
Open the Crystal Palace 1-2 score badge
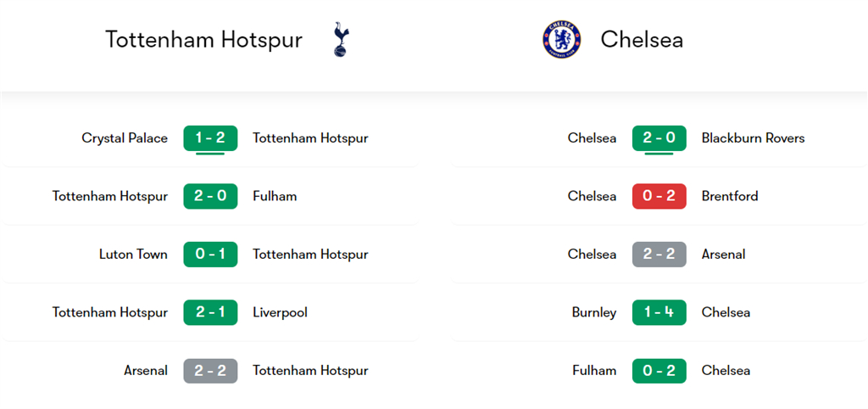point(210,138)
